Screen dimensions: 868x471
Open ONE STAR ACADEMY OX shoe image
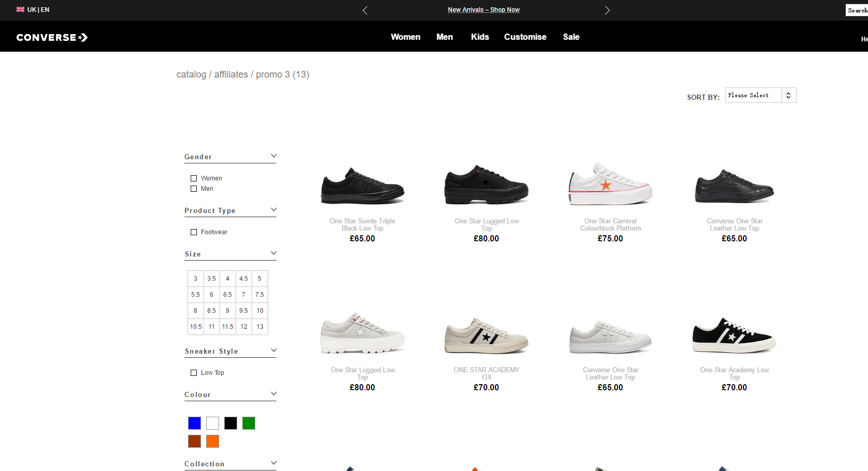[486, 335]
